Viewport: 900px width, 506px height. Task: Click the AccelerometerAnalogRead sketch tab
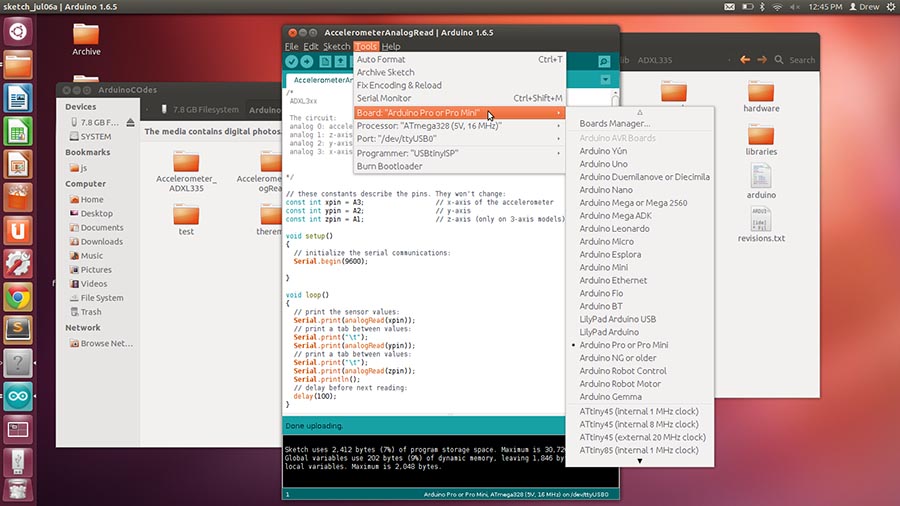coord(320,80)
